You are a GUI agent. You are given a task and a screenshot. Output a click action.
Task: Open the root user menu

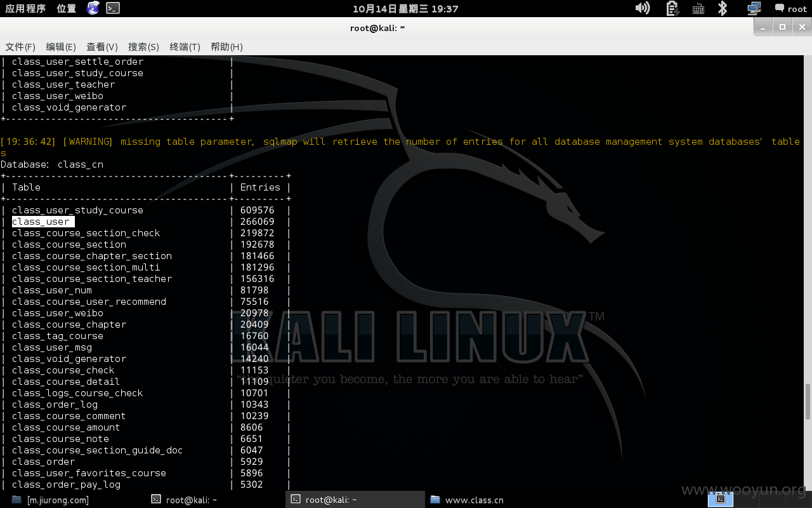pyautogui.click(x=790, y=8)
